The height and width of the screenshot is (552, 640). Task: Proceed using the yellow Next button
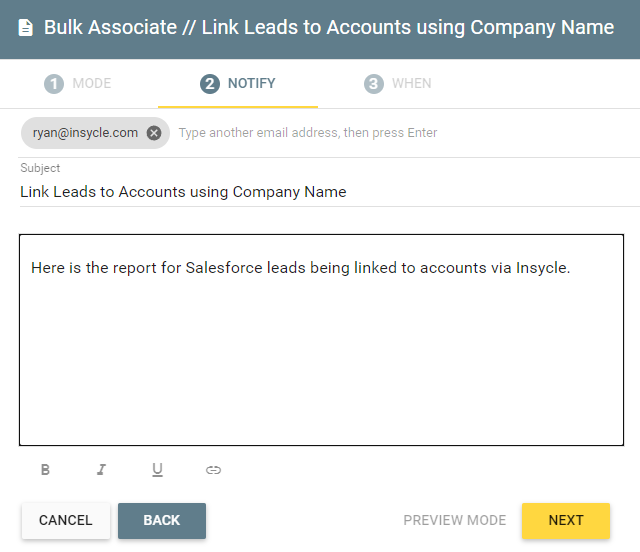click(566, 521)
